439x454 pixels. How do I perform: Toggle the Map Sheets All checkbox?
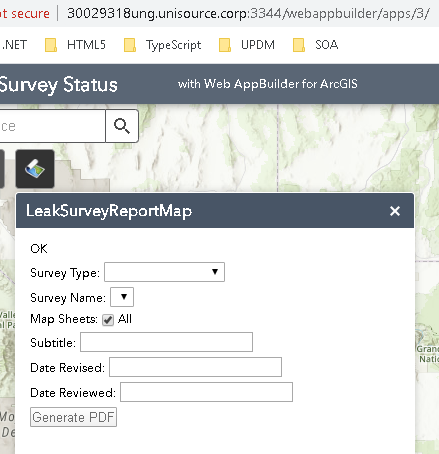coord(108,320)
